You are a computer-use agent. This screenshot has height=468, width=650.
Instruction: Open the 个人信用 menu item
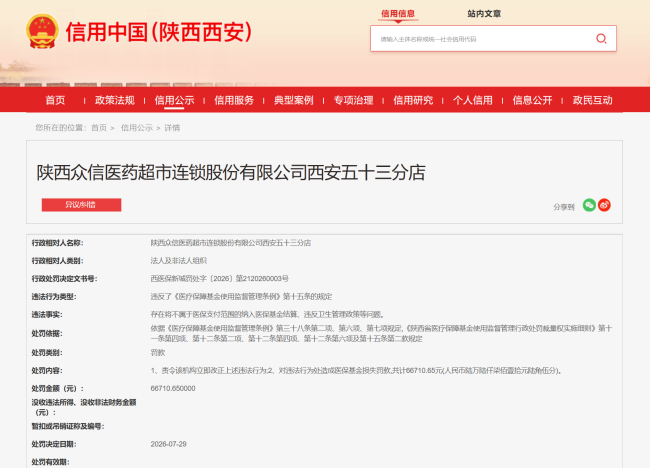(473, 100)
